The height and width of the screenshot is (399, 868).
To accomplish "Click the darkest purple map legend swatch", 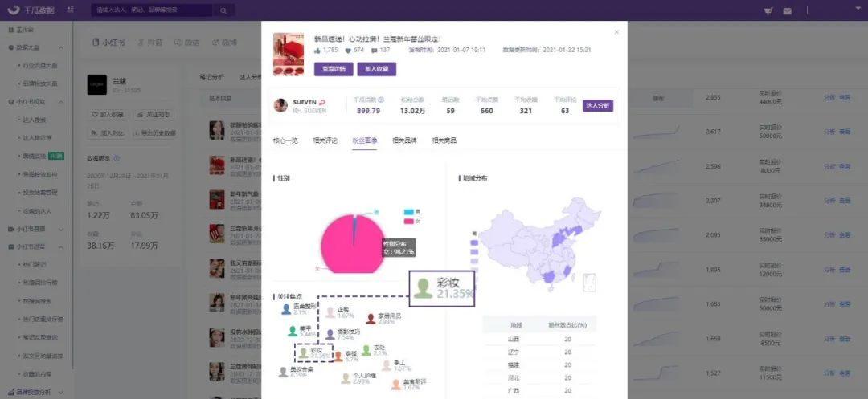I will (474, 242).
